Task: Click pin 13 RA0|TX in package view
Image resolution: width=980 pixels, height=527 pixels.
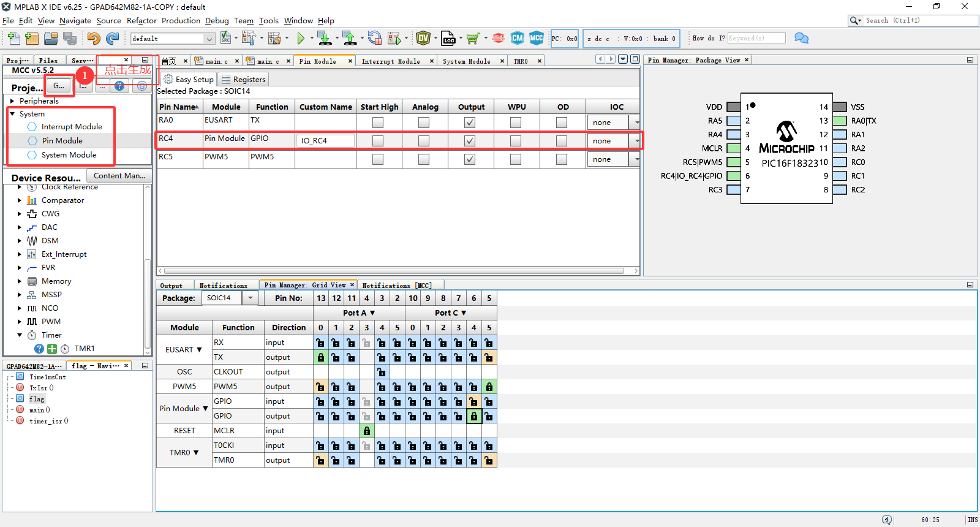Action: [x=840, y=121]
